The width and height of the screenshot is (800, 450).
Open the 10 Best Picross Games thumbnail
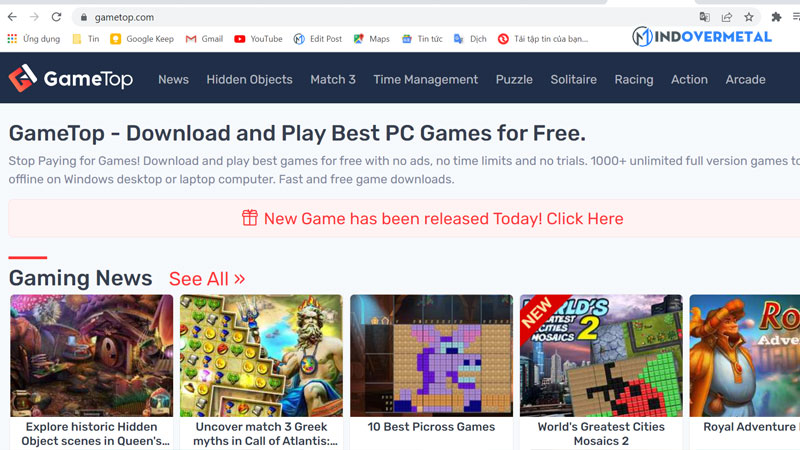coord(431,356)
